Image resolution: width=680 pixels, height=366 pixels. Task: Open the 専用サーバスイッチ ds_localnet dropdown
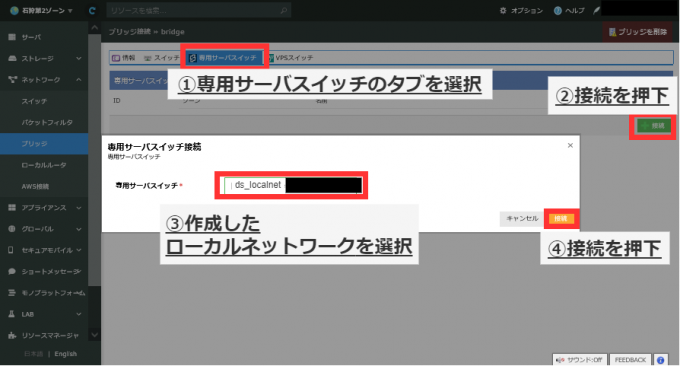292,185
